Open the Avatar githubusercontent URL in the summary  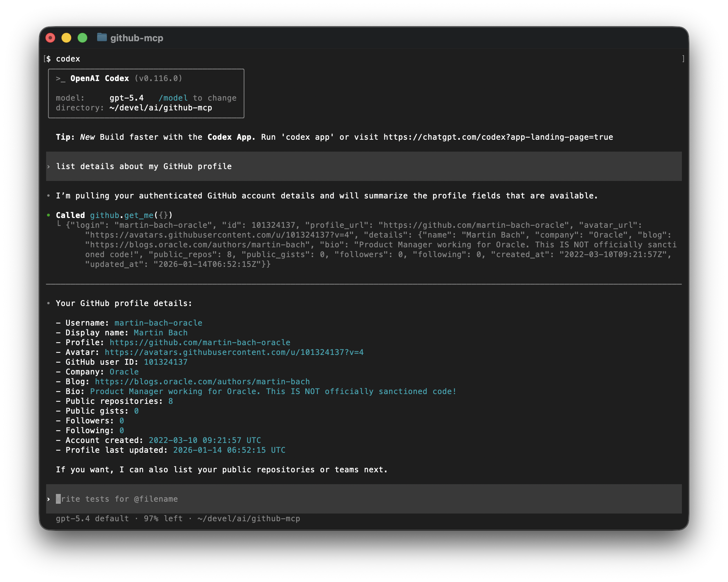(234, 352)
